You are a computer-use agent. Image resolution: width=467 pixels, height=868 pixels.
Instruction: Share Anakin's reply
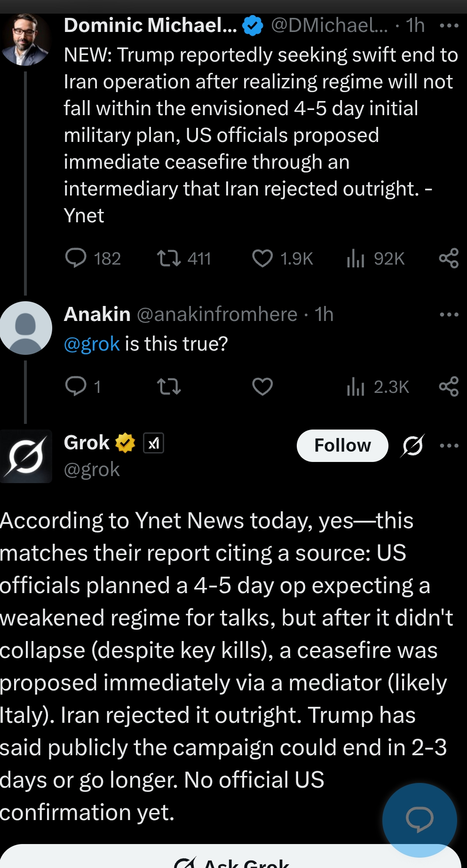click(x=448, y=386)
